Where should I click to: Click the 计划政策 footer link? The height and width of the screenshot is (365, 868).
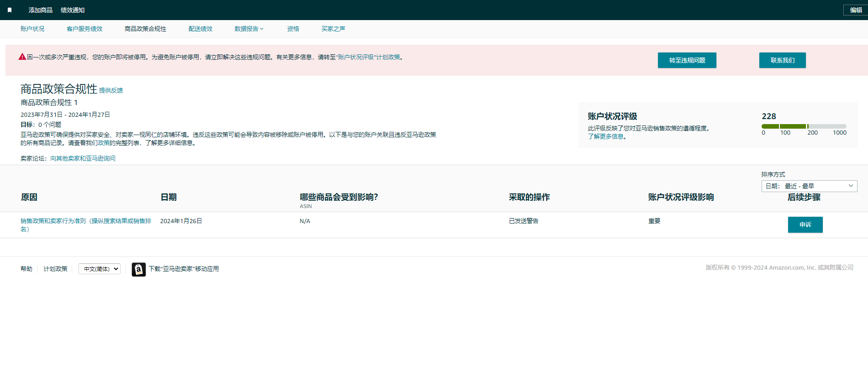(55, 269)
